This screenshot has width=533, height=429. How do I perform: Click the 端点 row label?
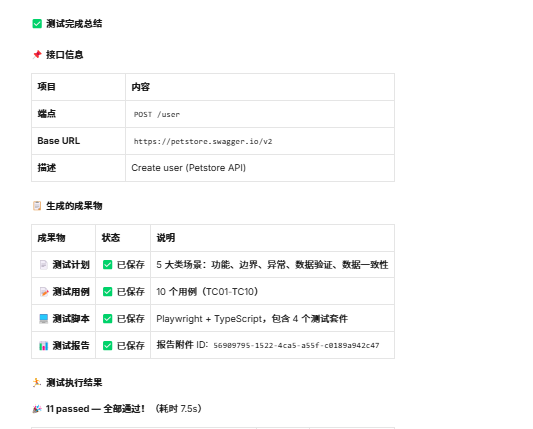pyautogui.click(x=47, y=114)
